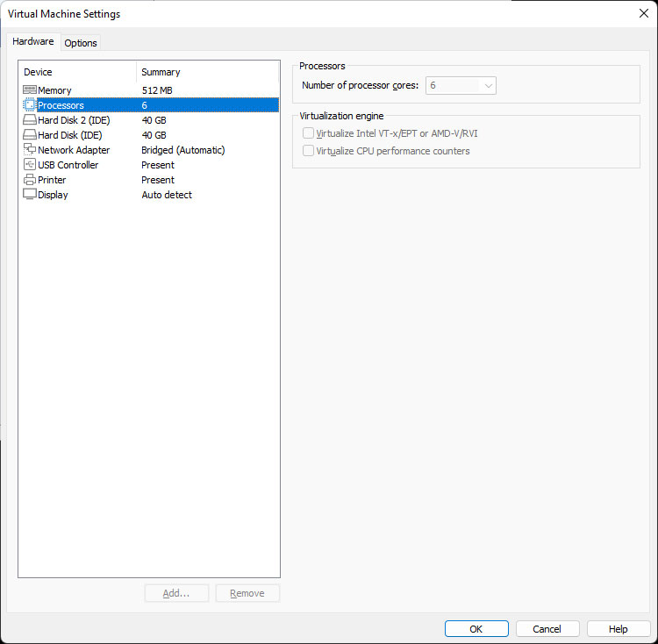Select the USB Controller icon
The image size is (658, 644).
click(x=30, y=165)
